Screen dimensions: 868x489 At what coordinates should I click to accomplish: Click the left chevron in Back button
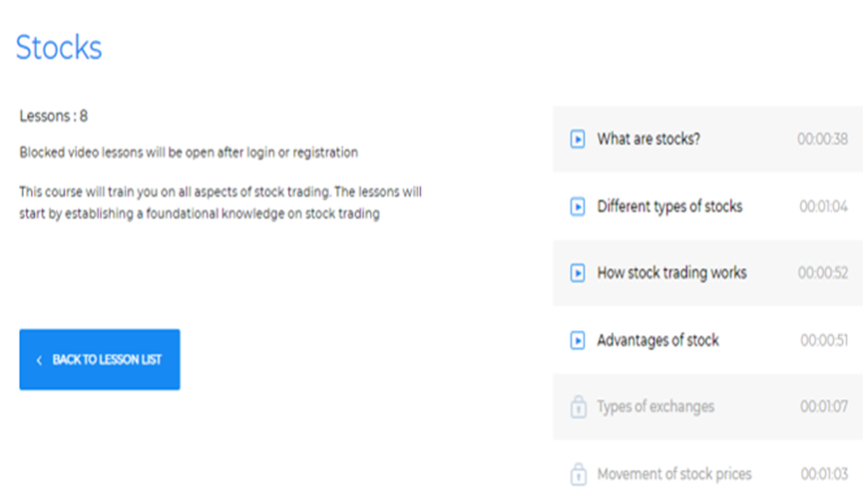39,360
